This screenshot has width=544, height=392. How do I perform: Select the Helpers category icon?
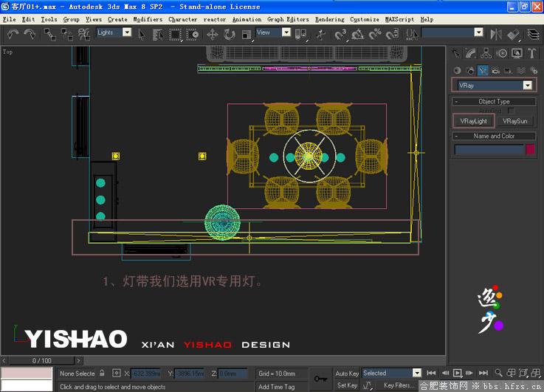pyautogui.click(x=509, y=70)
